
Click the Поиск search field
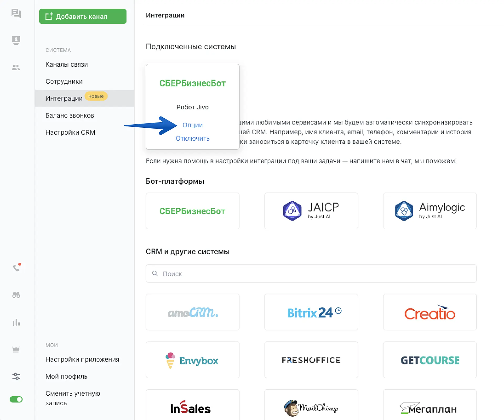coord(311,274)
